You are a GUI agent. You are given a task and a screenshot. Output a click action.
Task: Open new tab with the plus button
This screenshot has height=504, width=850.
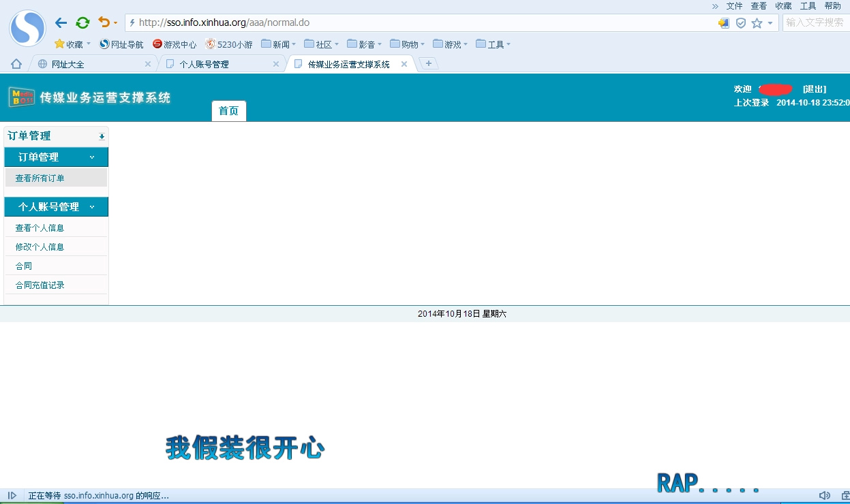429,63
